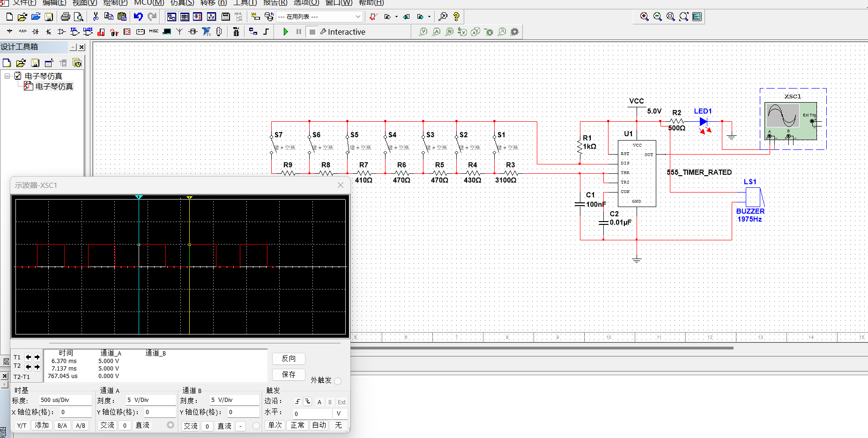Image resolution: width=868 pixels, height=438 pixels.
Task: Click the timebase 标度 500 us/Div field
Action: 65,400
